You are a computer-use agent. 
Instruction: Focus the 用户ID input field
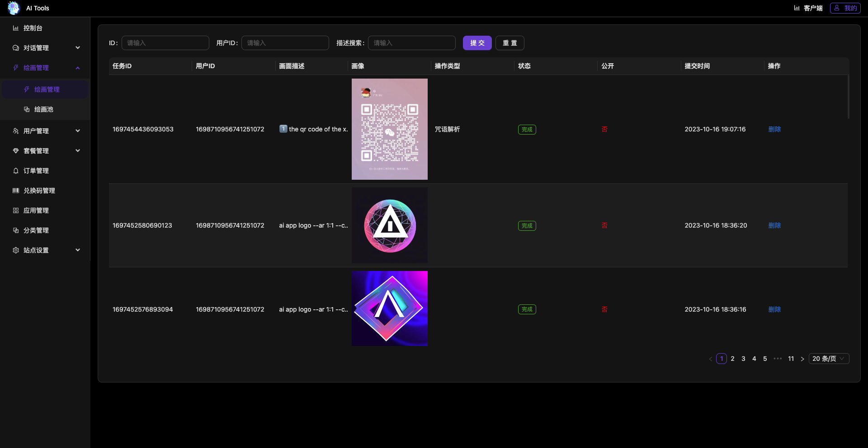285,43
